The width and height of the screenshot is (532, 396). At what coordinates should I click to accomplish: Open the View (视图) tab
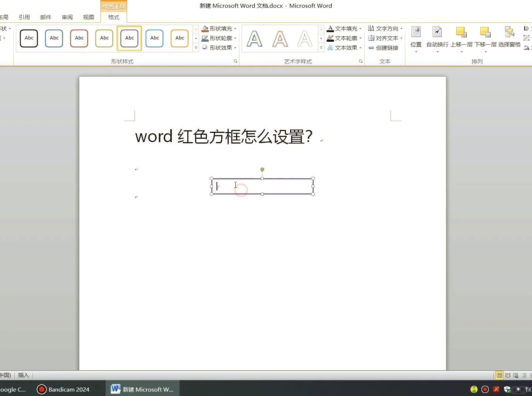point(89,17)
